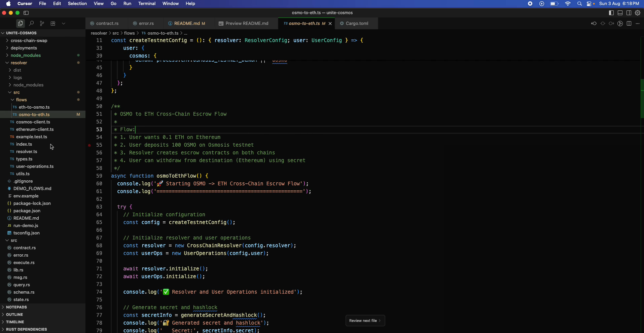The height and width of the screenshot is (333, 644).
Task: Select the Explorer files icon
Action: [x=21, y=24]
